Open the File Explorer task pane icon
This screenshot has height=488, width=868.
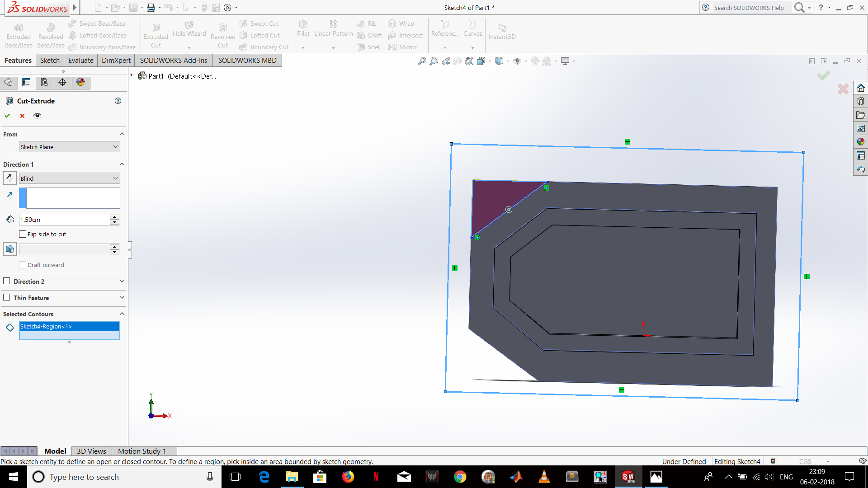click(x=861, y=115)
